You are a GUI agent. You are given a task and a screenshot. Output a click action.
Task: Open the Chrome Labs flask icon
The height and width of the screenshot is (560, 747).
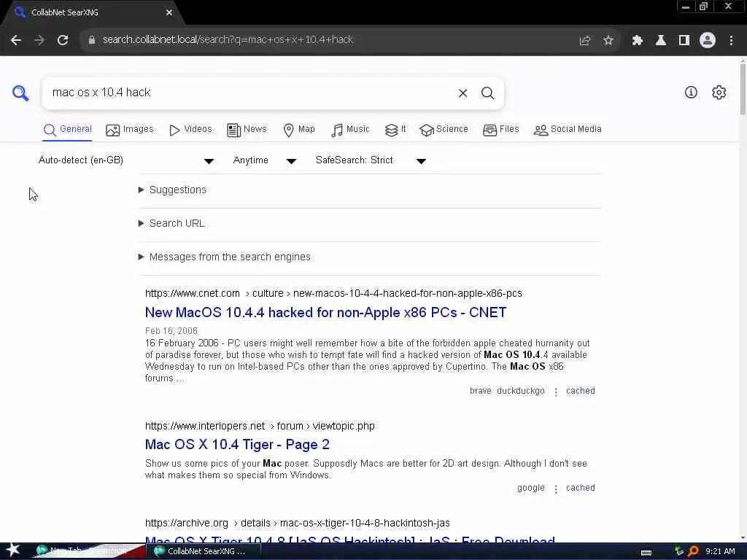pos(660,41)
